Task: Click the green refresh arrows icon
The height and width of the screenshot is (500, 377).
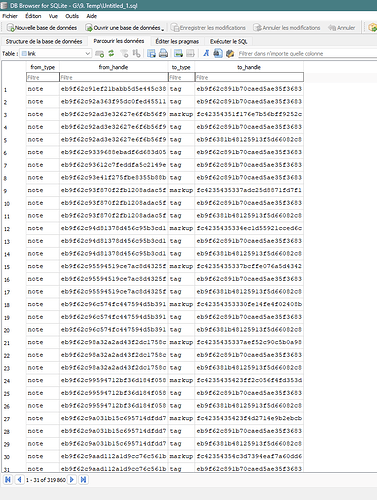Action: point(111,53)
